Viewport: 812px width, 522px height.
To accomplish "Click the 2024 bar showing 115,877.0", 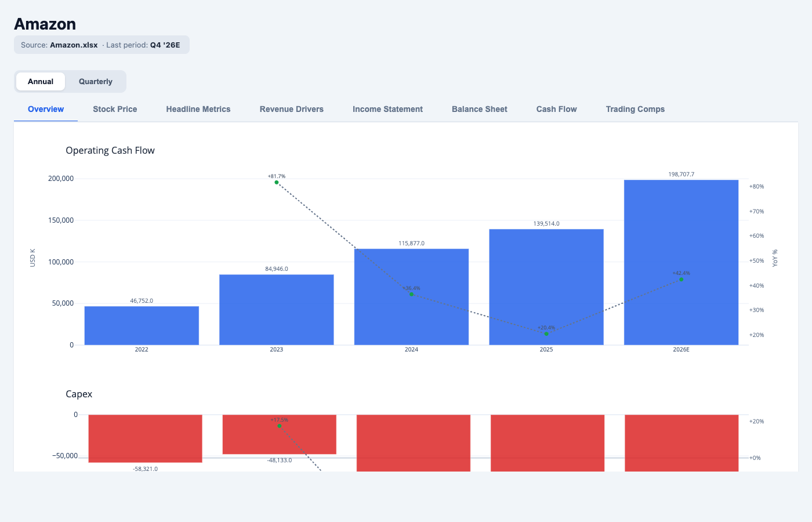I will 411,296.
